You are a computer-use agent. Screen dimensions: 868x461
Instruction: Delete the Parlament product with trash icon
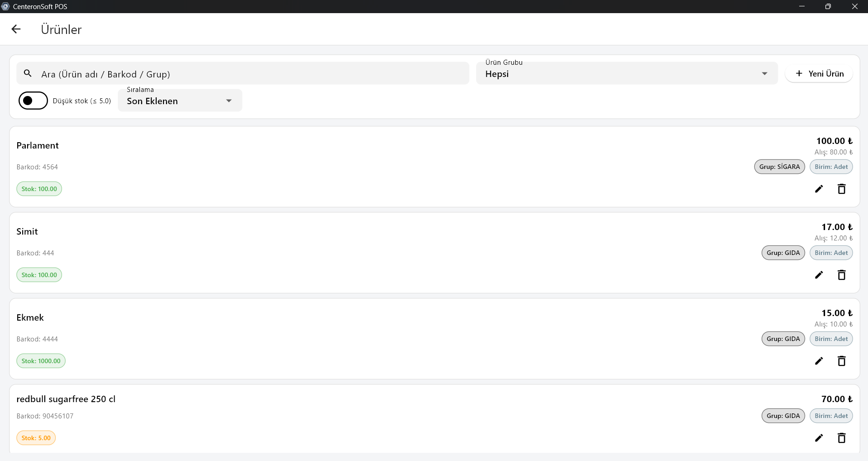pos(841,189)
